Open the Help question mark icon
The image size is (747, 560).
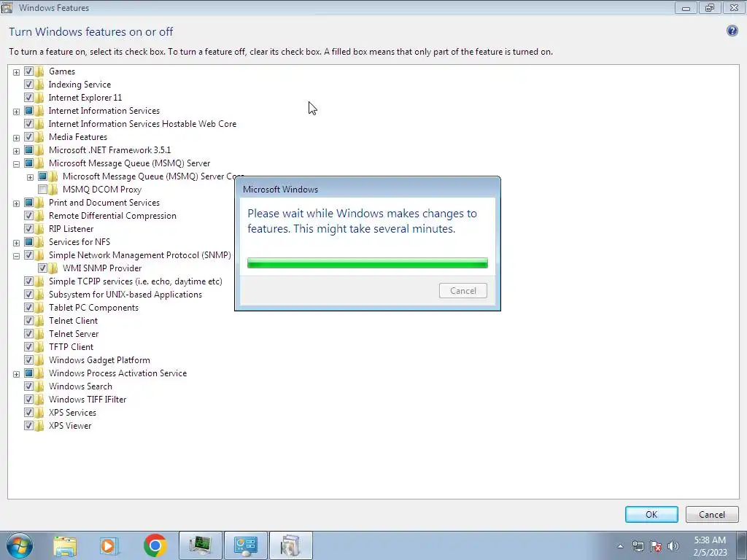(x=732, y=31)
